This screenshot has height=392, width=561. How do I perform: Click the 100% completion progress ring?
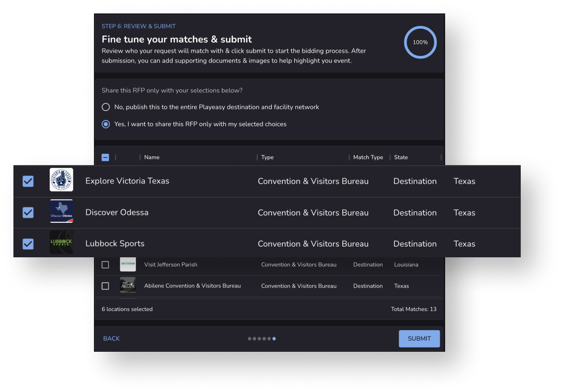420,42
